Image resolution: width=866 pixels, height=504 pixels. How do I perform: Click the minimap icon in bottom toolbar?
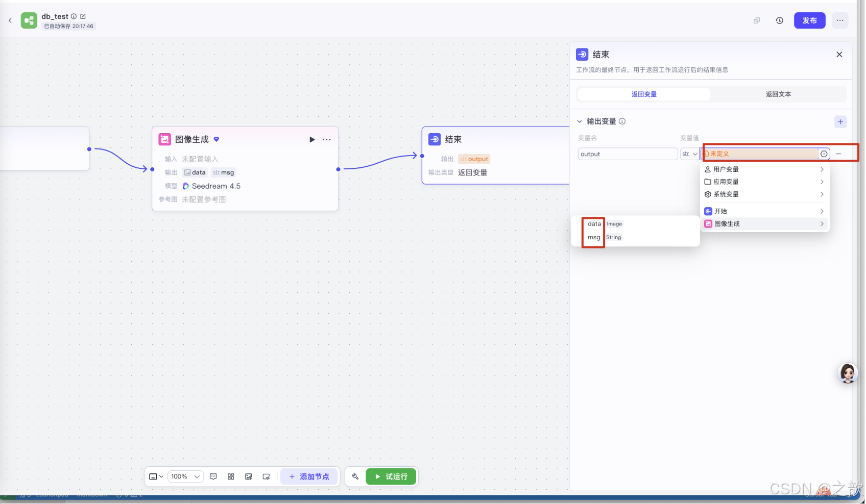(266, 477)
